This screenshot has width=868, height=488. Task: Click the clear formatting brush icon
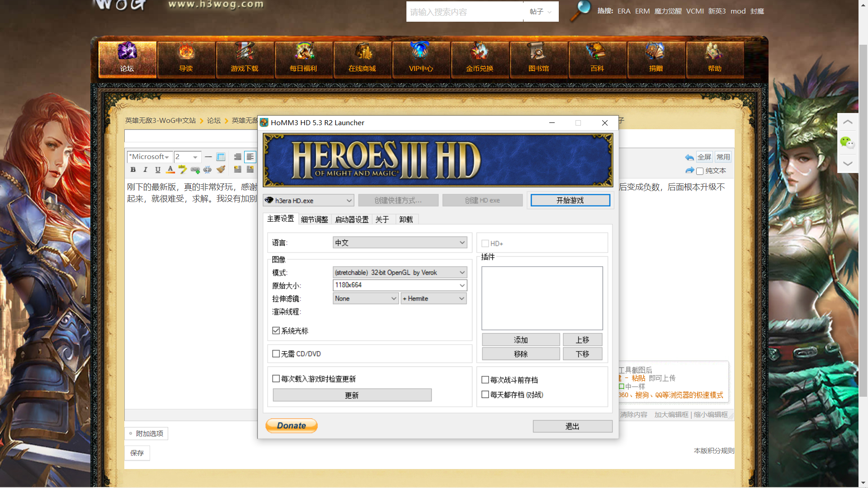coord(221,169)
